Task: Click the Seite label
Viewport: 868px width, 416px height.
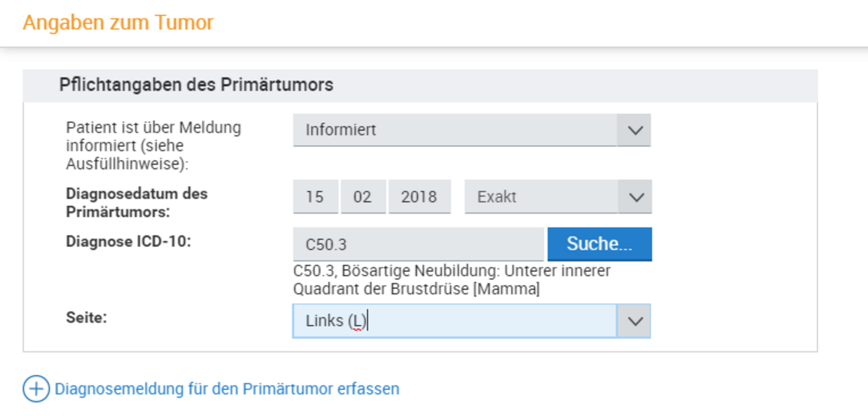Action: 86,318
